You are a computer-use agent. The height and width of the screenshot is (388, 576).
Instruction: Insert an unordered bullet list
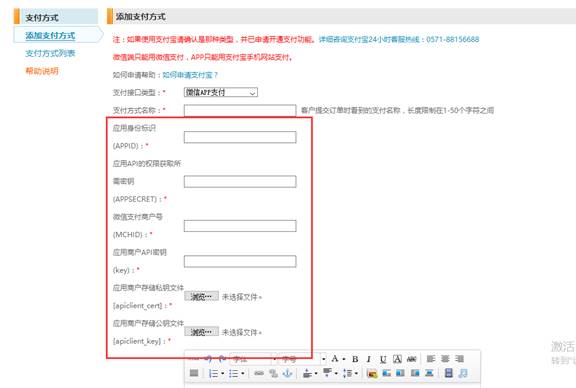click(233, 373)
